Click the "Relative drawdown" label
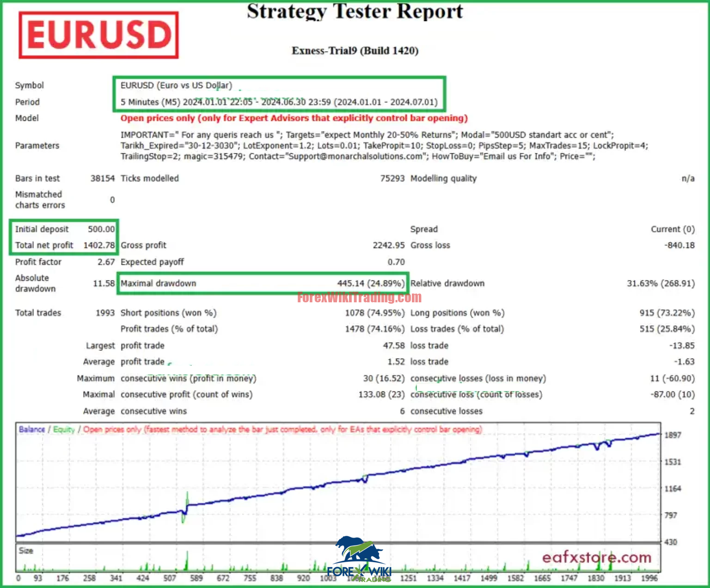The image size is (710, 588). pyautogui.click(x=447, y=283)
